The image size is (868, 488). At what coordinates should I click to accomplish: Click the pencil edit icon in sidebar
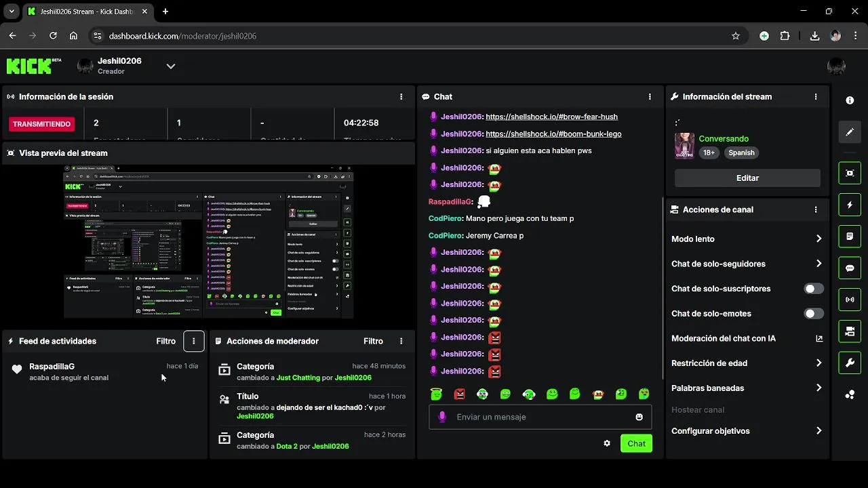850,131
